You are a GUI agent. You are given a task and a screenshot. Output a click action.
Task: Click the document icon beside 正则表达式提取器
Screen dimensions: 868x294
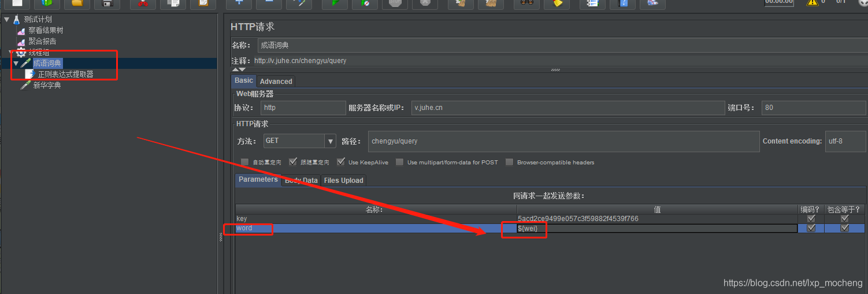[30, 74]
